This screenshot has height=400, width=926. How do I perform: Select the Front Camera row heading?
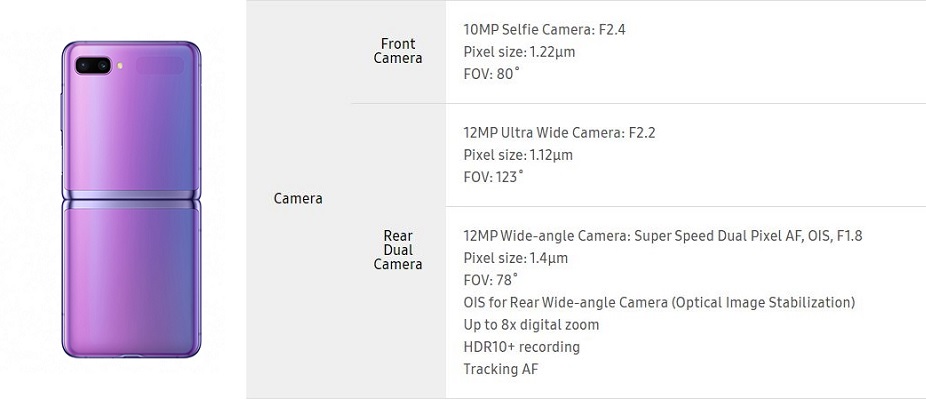tap(398, 51)
